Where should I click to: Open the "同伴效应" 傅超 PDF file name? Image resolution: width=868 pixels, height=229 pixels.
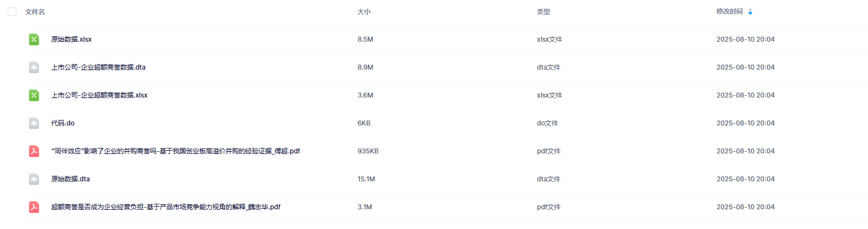(x=176, y=151)
